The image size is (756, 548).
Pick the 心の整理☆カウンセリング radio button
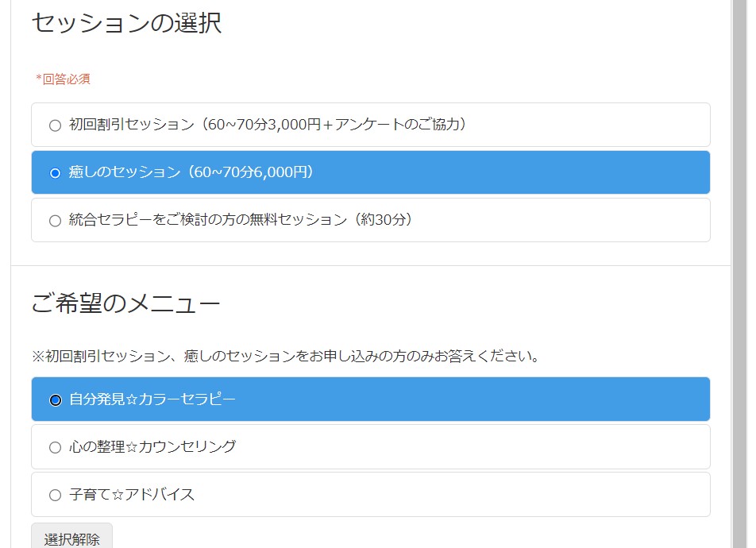point(55,447)
